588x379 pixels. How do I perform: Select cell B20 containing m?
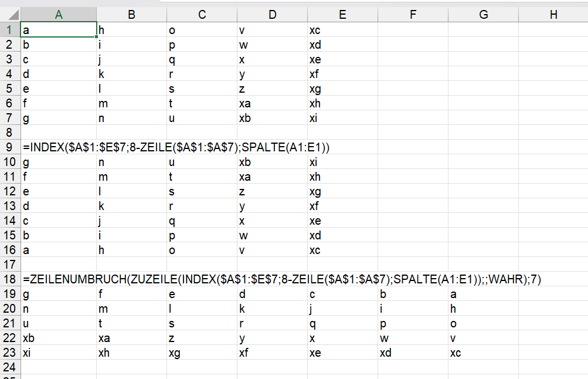[131, 309]
